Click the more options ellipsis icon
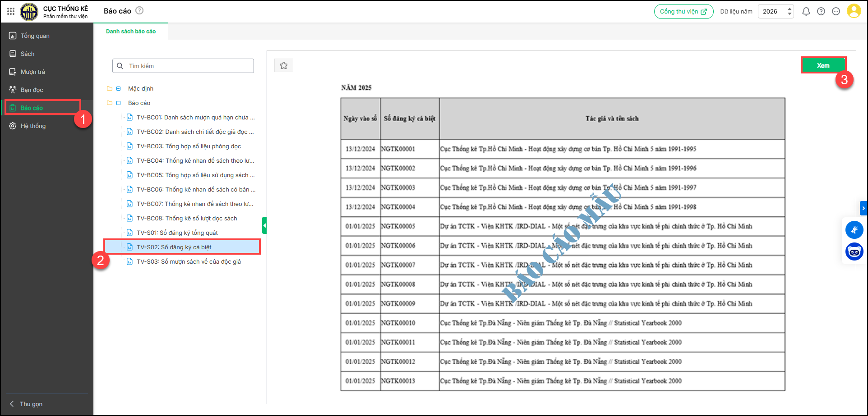 tap(836, 12)
